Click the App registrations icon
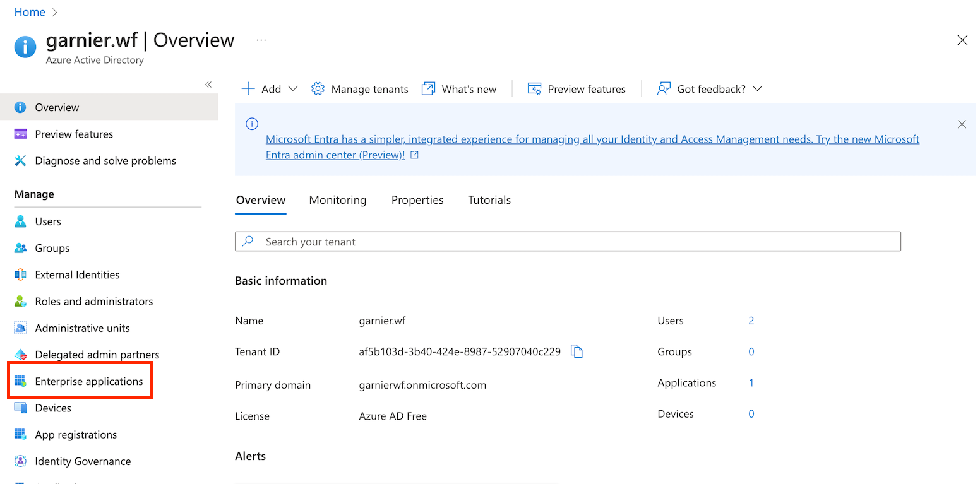Screen dimensions: 980x484 tap(20, 434)
